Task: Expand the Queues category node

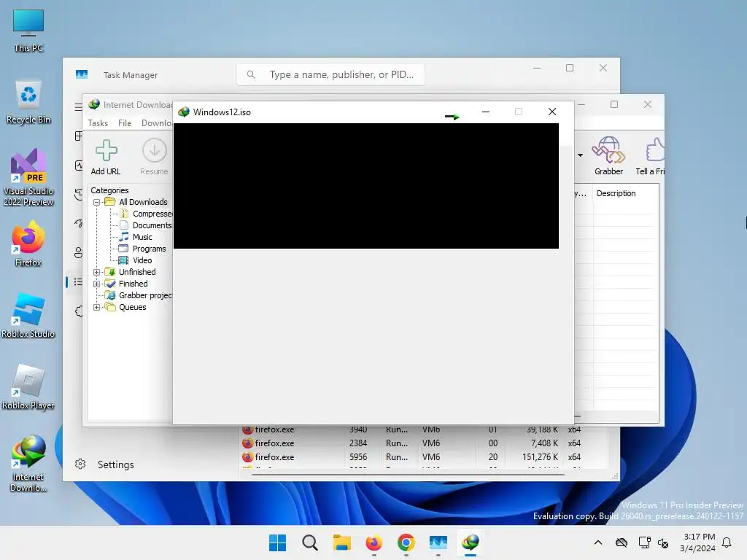Action: click(97, 308)
